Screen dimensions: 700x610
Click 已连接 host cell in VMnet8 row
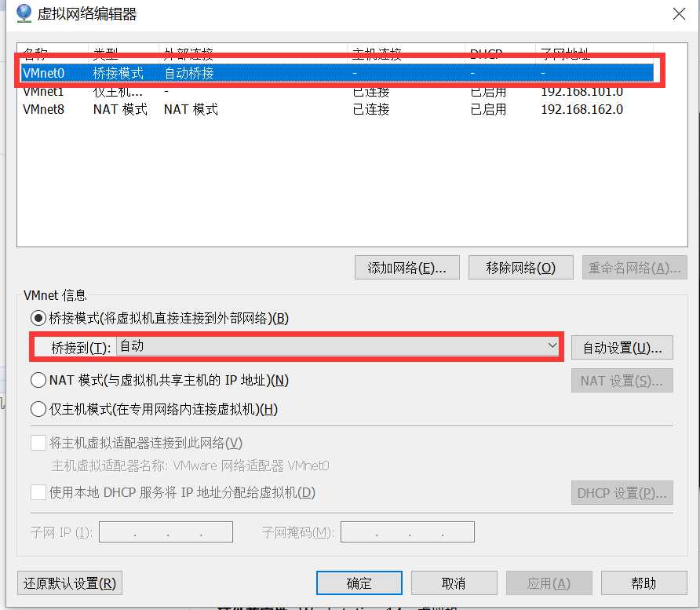point(371,109)
